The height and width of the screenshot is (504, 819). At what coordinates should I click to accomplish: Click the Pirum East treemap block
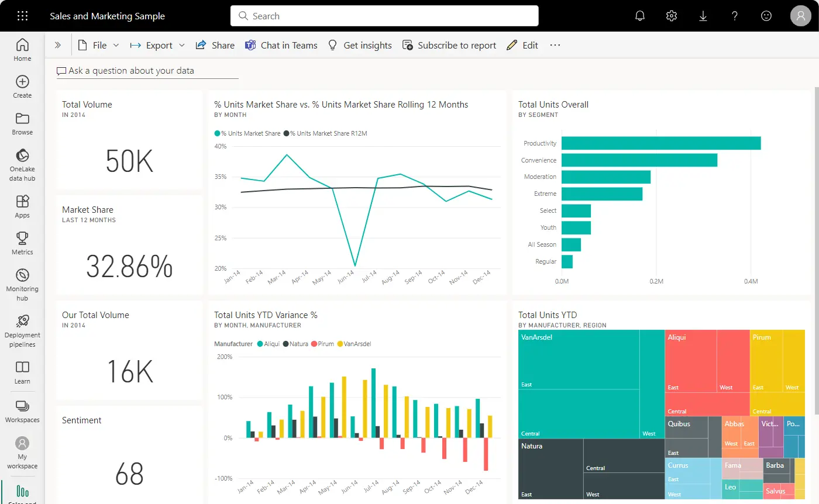click(x=767, y=361)
